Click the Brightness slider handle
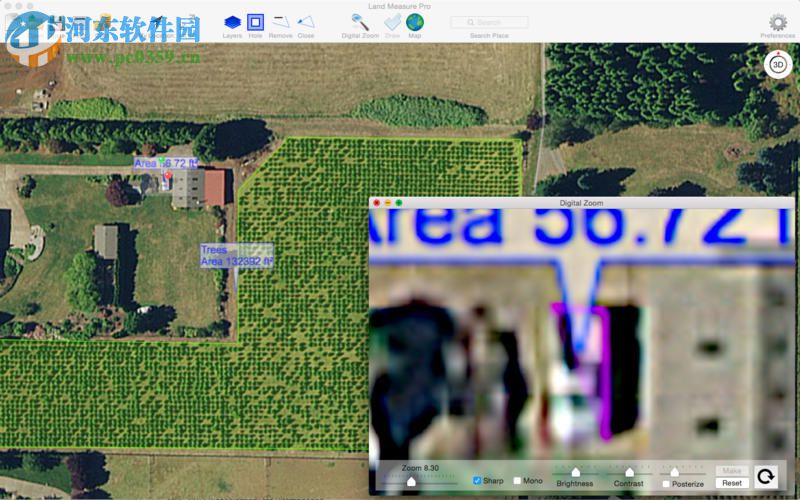This screenshot has height=500, width=800. pyautogui.click(x=576, y=472)
